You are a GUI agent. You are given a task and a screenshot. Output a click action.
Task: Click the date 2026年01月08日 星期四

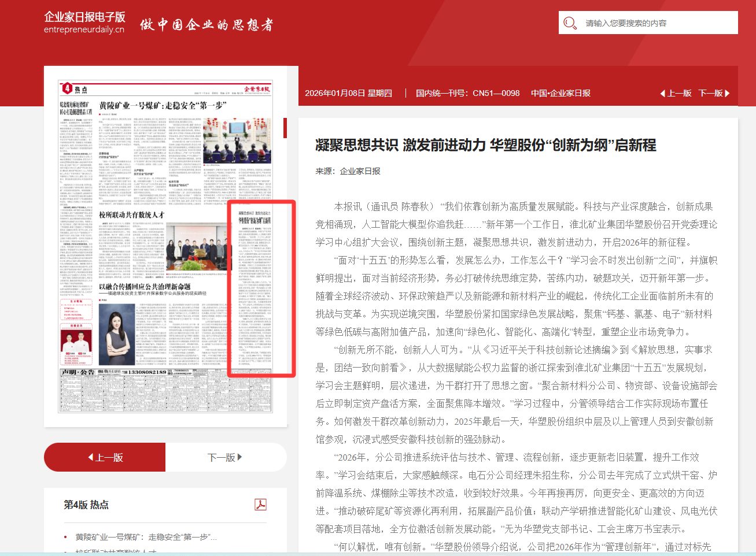(x=348, y=94)
